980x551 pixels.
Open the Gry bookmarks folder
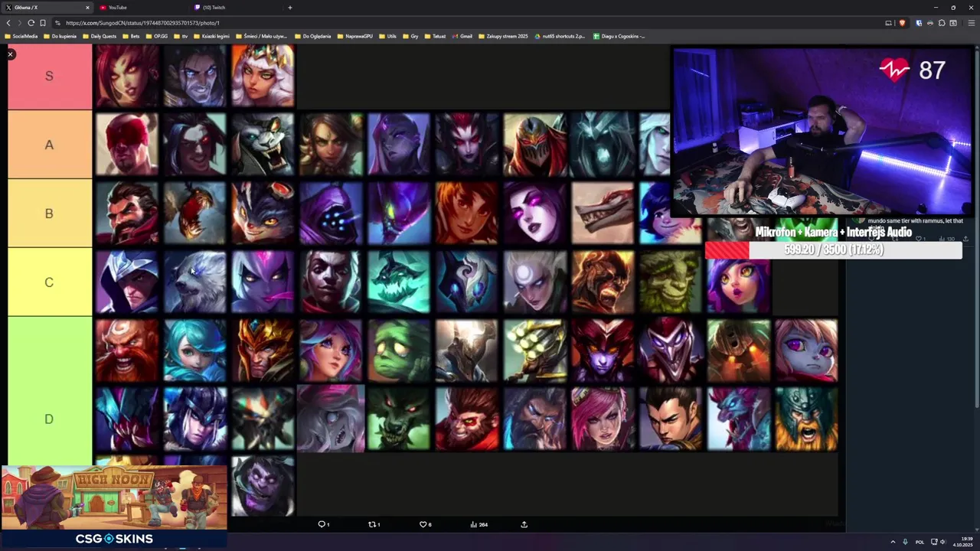click(410, 36)
